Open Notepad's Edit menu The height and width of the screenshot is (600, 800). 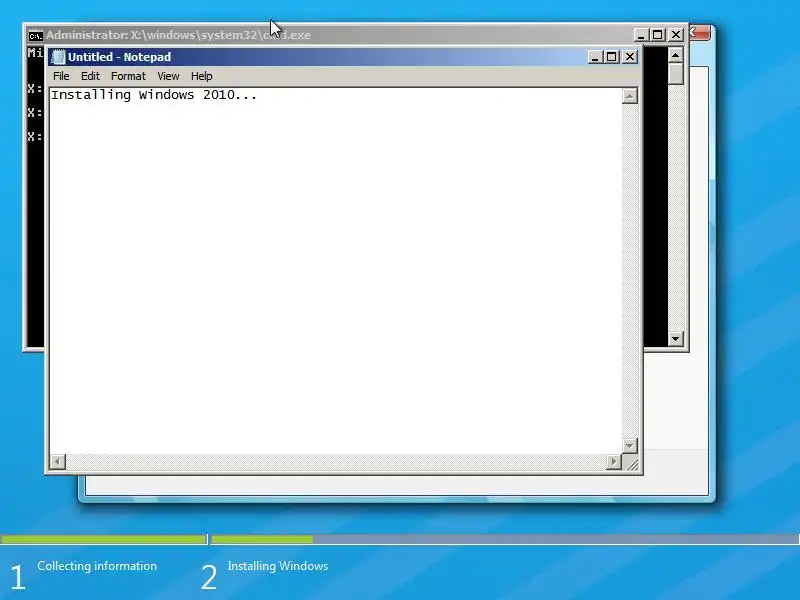point(90,76)
